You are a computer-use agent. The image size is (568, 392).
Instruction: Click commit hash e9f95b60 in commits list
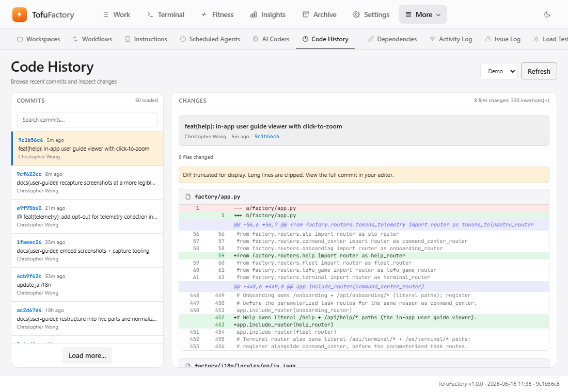pyautogui.click(x=29, y=208)
